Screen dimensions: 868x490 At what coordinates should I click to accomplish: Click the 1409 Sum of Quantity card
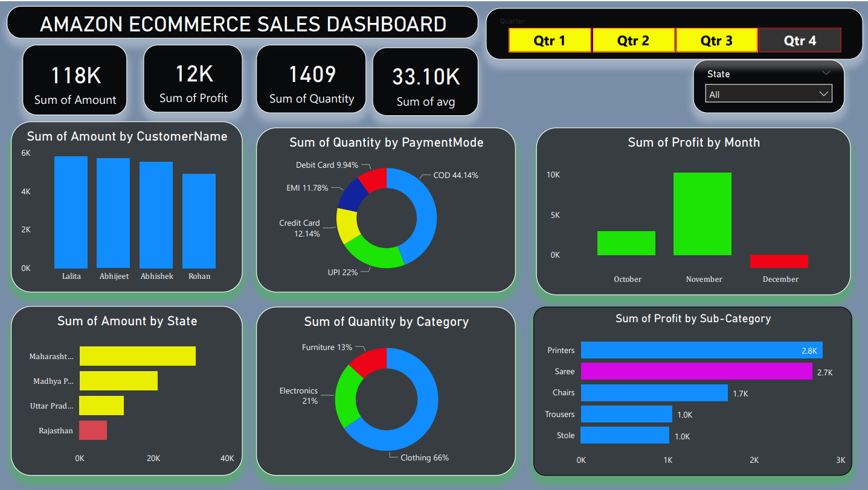(310, 78)
